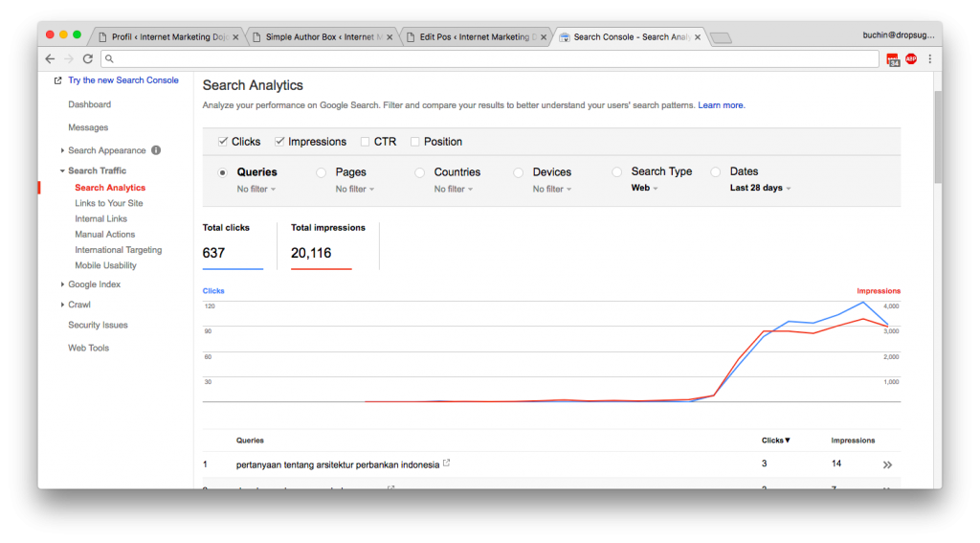Select the Pages radio button
The width and height of the screenshot is (980, 543).
point(321,172)
